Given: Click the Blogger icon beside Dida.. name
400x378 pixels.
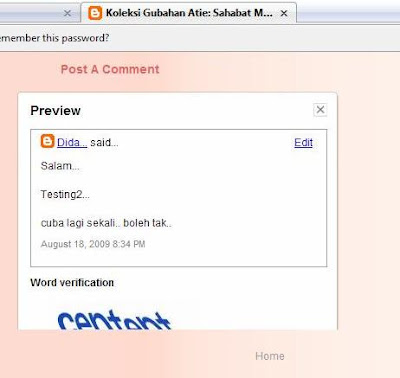Looking at the screenshot, I should [47, 141].
